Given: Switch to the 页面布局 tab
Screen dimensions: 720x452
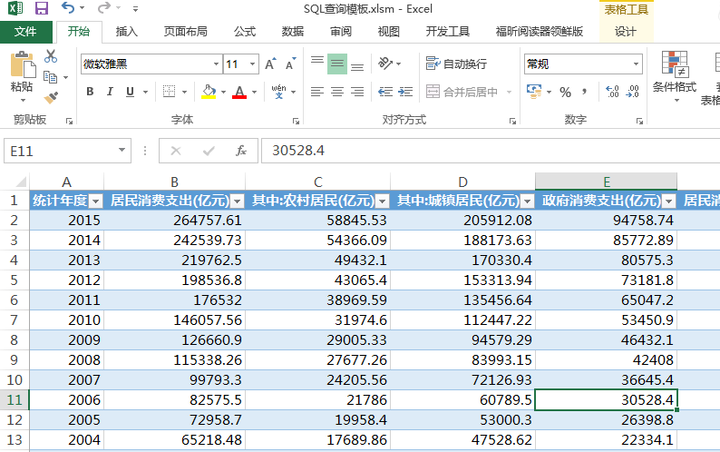Looking at the screenshot, I should click(186, 31).
